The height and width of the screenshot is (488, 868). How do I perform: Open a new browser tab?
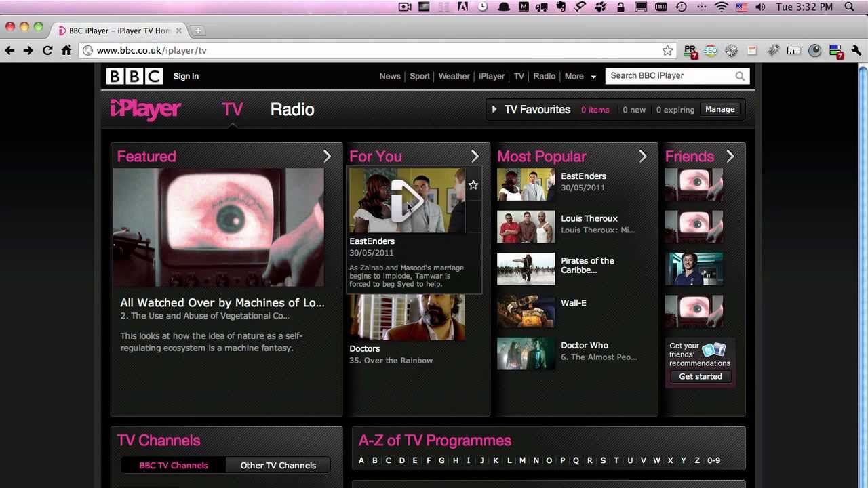tap(197, 30)
